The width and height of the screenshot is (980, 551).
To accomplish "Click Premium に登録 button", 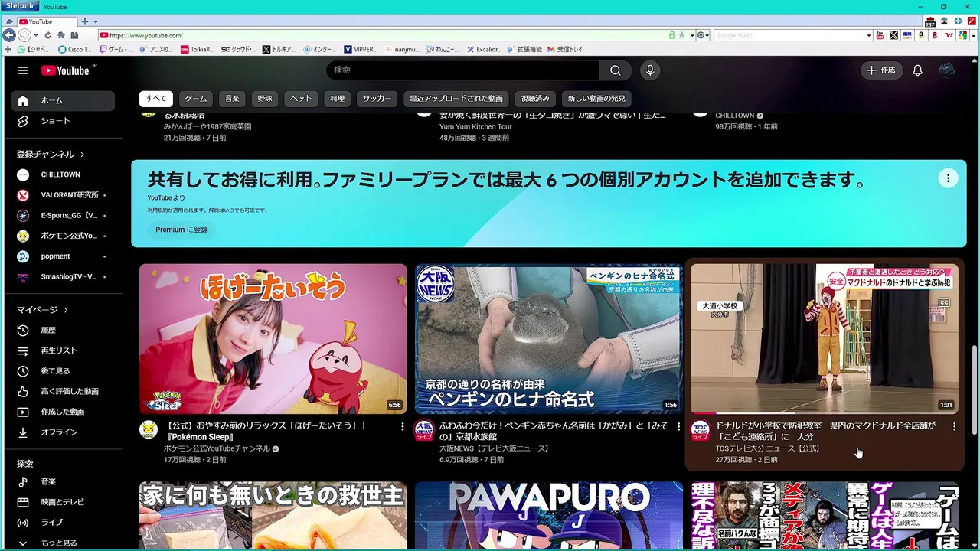I will point(181,230).
